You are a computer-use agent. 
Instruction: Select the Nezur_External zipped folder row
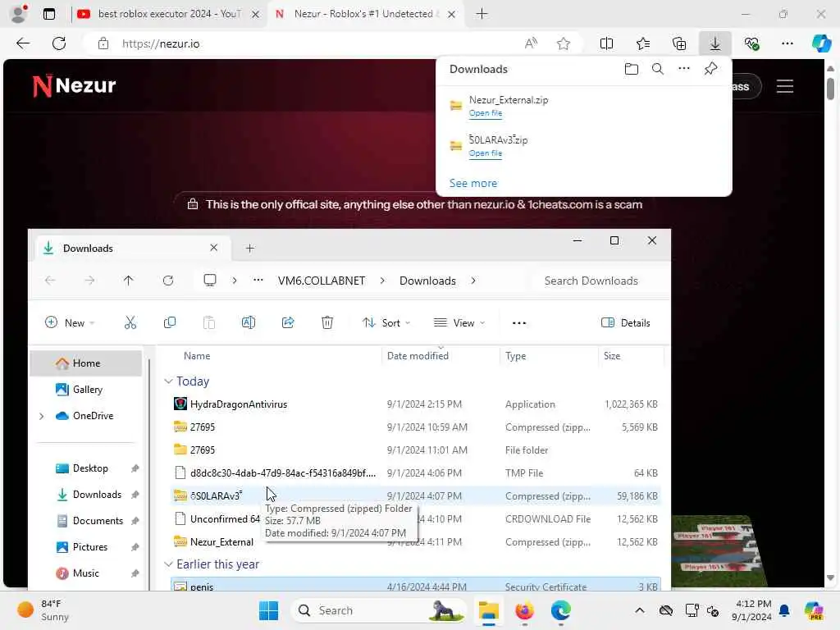point(416,541)
